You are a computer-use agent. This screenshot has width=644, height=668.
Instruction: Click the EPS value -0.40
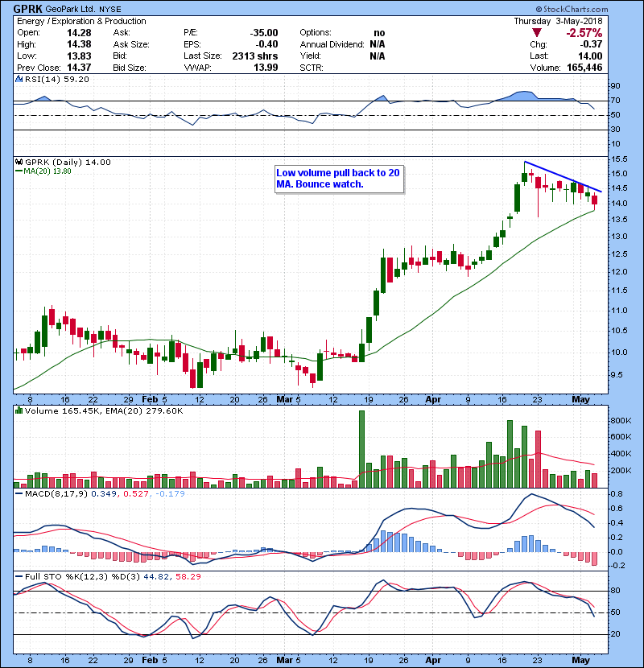pyautogui.click(x=266, y=44)
